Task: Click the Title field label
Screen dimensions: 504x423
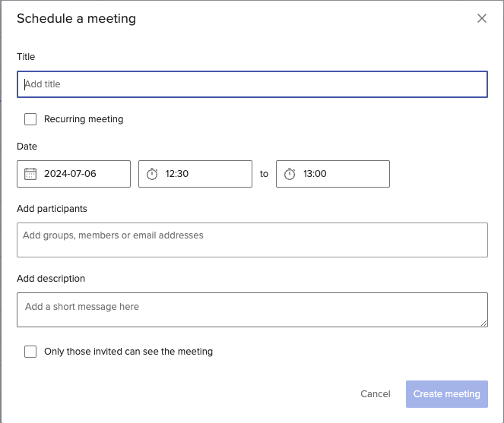Action: tap(26, 57)
